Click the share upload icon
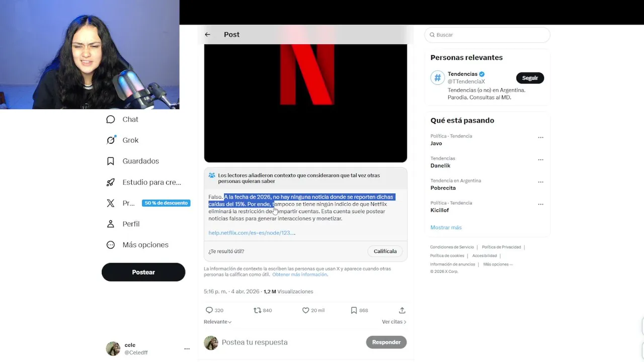This screenshot has width=644, height=362. pyautogui.click(x=402, y=310)
